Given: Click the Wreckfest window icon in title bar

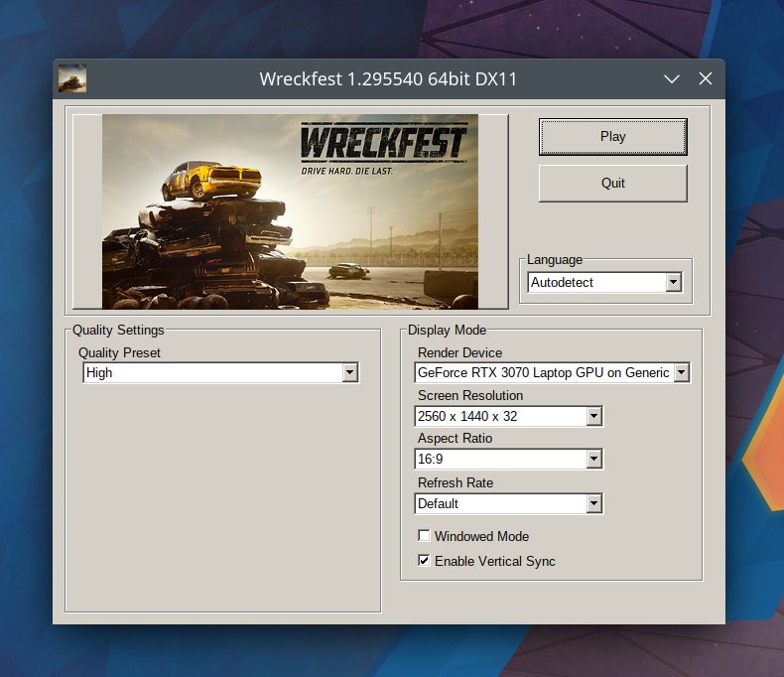Looking at the screenshot, I should (72, 78).
